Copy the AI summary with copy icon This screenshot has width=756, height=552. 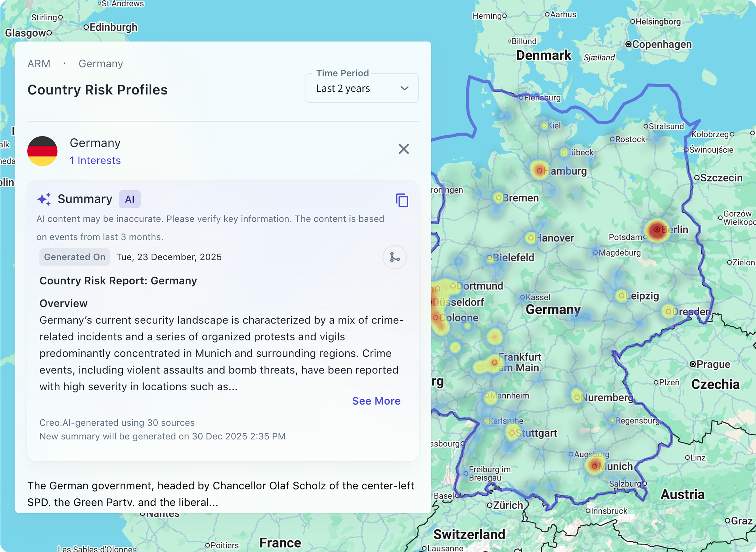point(402,200)
